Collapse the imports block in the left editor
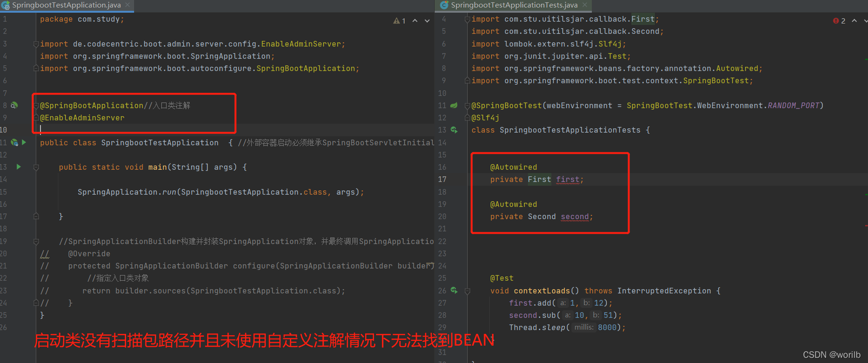The height and width of the screenshot is (363, 868). point(36,44)
